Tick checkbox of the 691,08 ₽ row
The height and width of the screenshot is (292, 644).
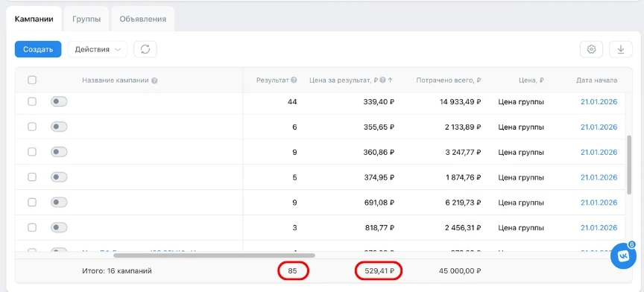coord(32,202)
